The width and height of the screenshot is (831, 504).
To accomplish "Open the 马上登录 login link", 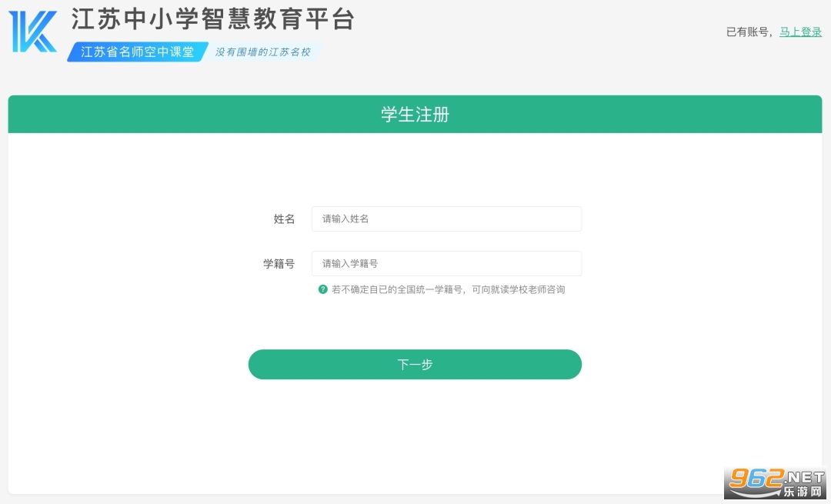I will coord(800,32).
